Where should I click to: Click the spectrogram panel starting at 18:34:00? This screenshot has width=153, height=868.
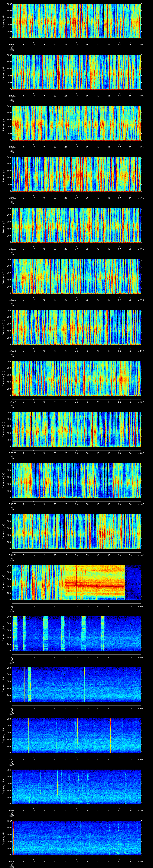[77, 174]
